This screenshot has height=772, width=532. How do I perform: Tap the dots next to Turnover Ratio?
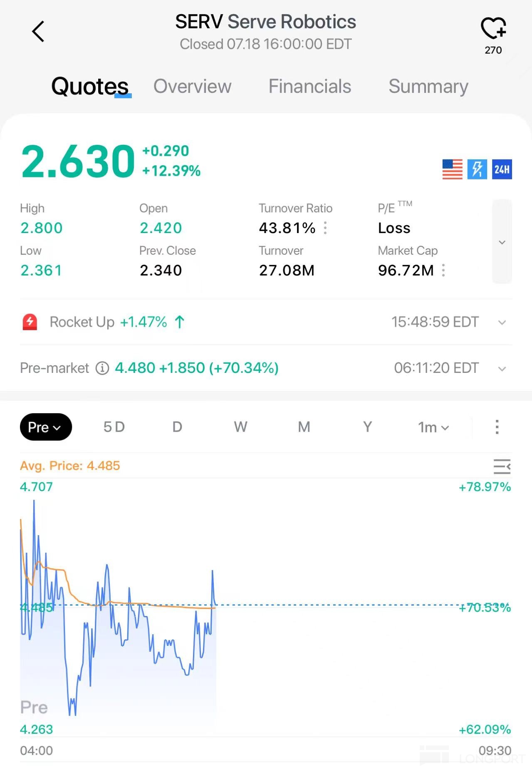coord(325,228)
